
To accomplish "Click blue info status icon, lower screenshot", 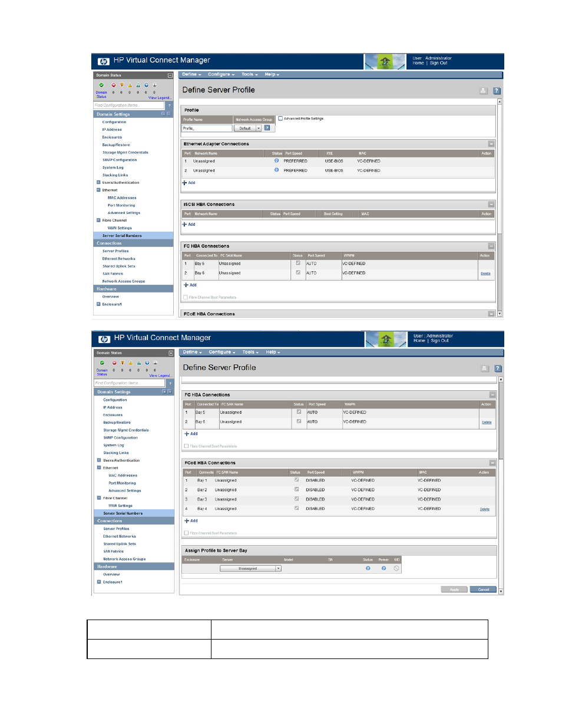I will 147,363.
